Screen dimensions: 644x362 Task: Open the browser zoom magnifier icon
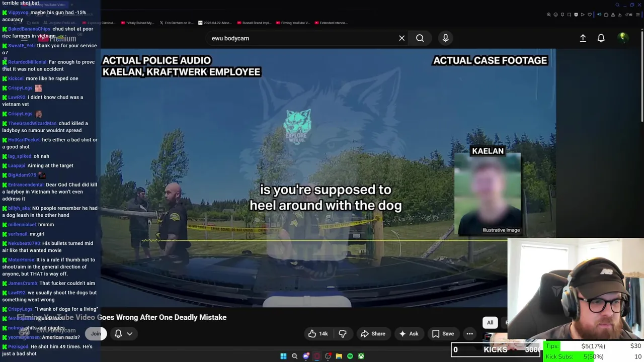coord(548,15)
